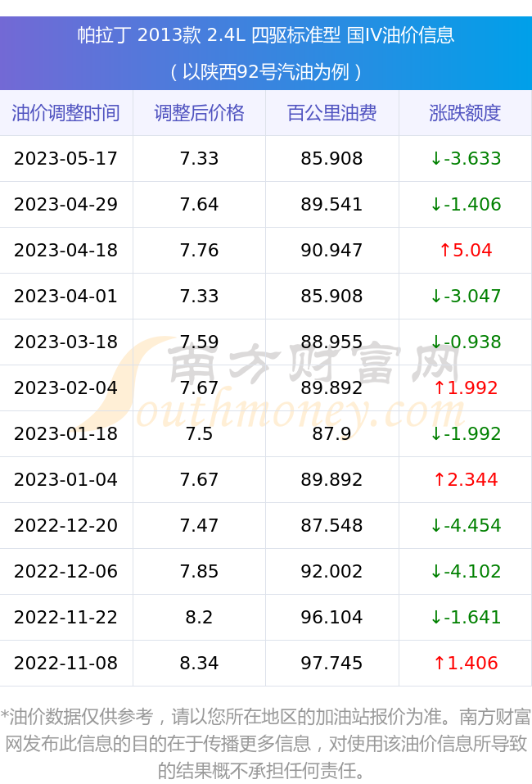Click the red up arrow beside 2.344

439,480
